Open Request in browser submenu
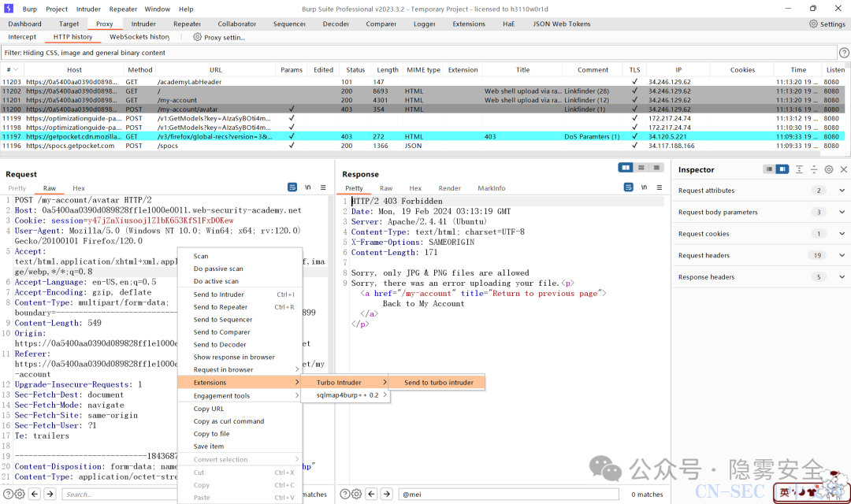851x504 pixels. pyautogui.click(x=240, y=369)
